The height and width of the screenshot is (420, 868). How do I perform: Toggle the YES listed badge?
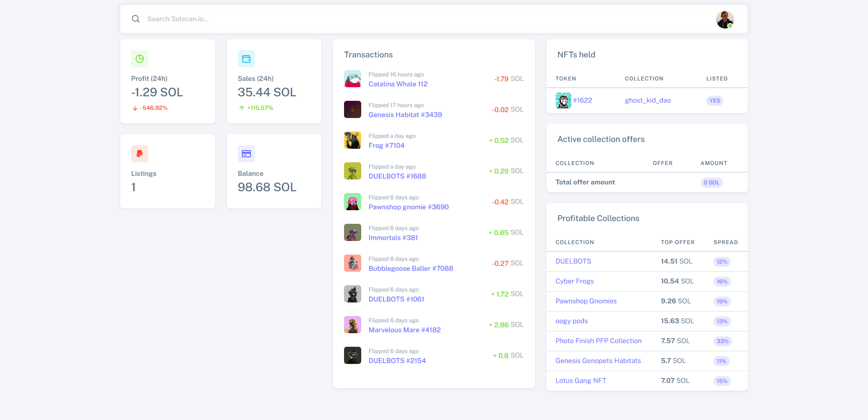tap(714, 101)
